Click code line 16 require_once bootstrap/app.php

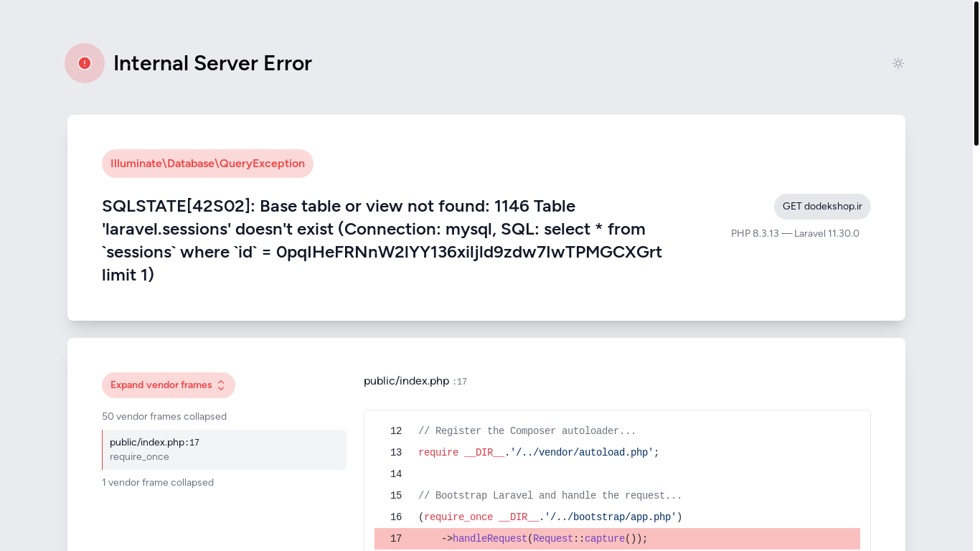(550, 517)
